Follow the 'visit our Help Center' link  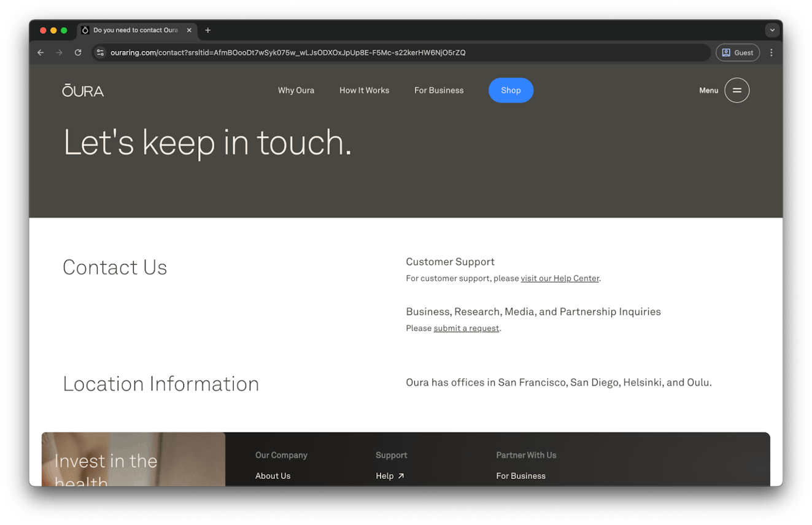(x=560, y=278)
